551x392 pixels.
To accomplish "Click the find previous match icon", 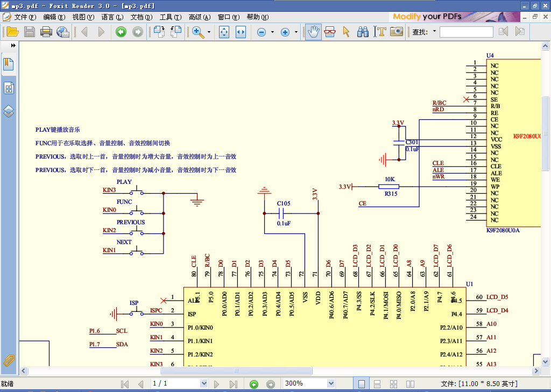I will point(503,32).
